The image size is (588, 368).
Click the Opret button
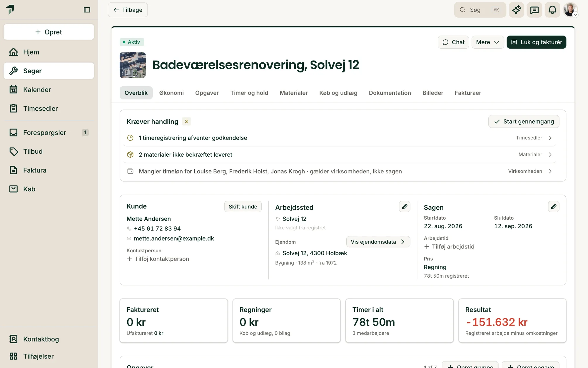pos(49,32)
